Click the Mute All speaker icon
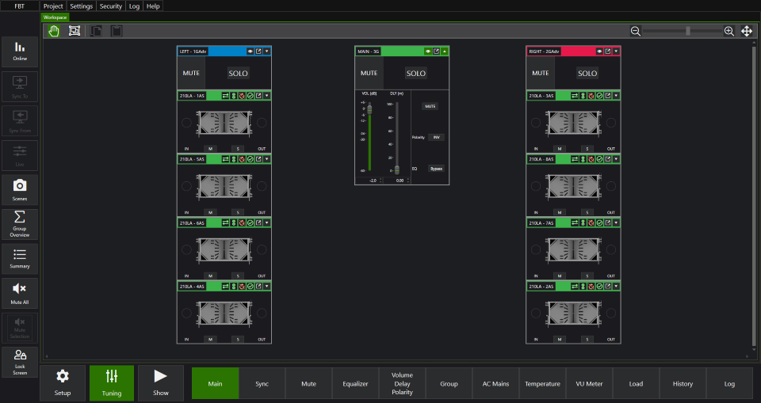The width and height of the screenshot is (761, 403). tap(20, 293)
